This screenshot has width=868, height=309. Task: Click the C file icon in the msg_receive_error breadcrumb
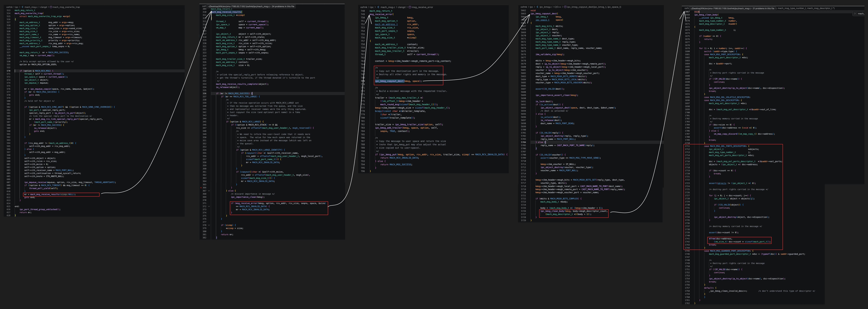click(378, 7)
